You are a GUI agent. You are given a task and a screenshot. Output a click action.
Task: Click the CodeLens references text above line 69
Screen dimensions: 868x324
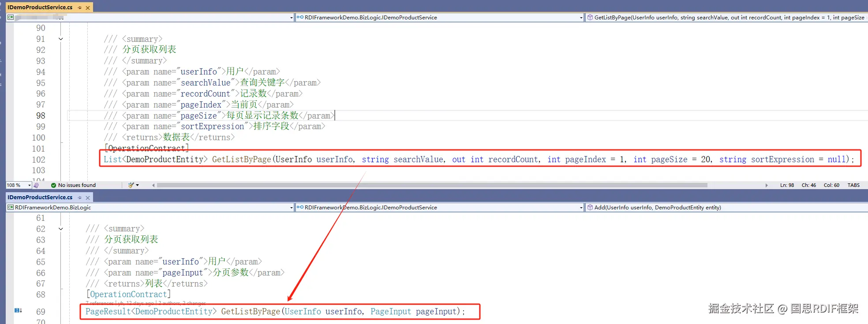(146, 303)
